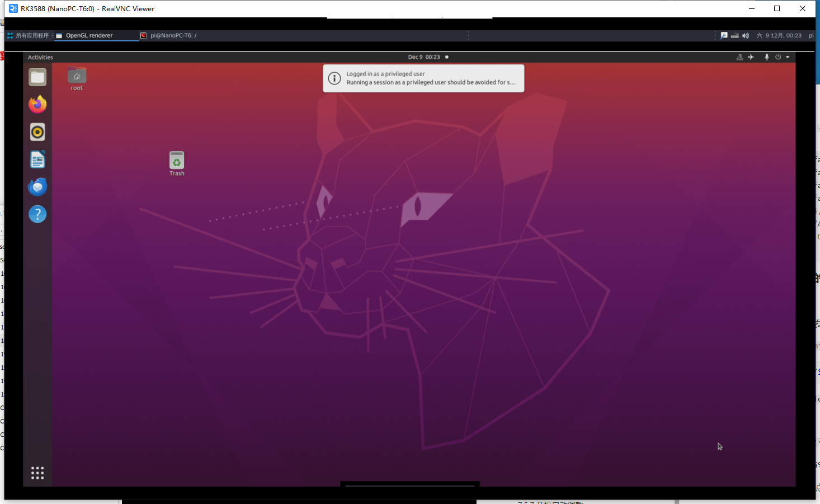Click the info icon in the notification

tap(334, 78)
